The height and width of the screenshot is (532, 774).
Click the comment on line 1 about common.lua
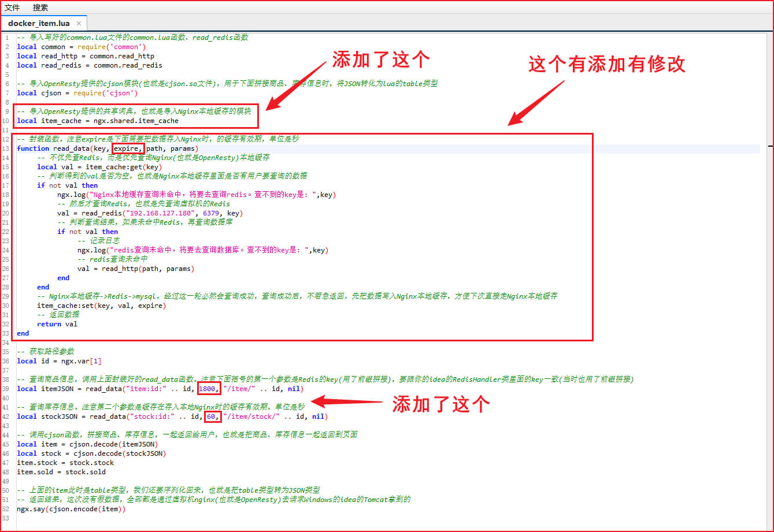point(132,38)
